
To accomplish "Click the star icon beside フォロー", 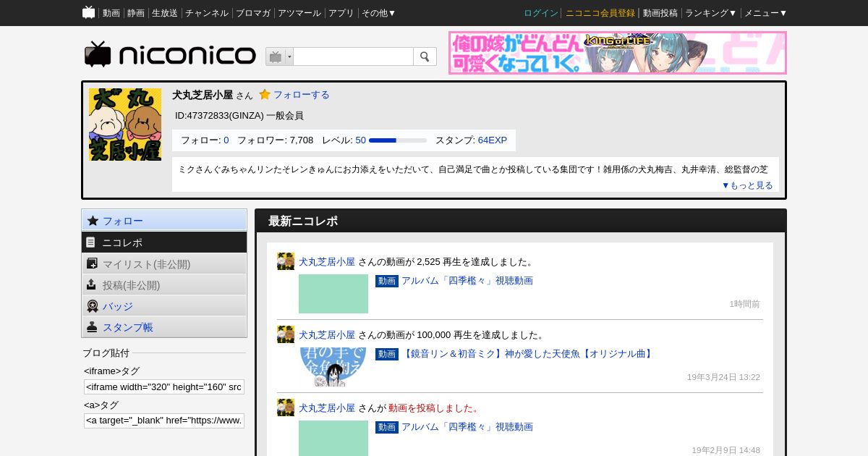I will 92,221.
